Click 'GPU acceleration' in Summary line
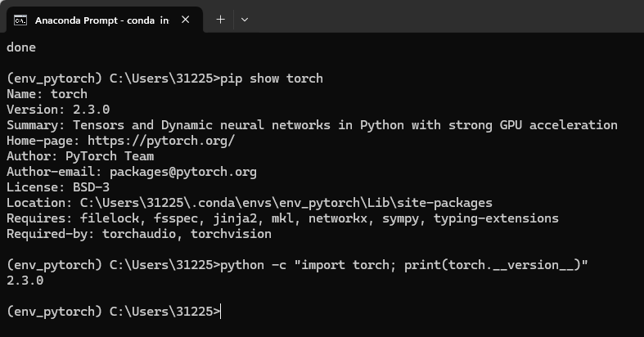 pyautogui.click(x=559, y=125)
